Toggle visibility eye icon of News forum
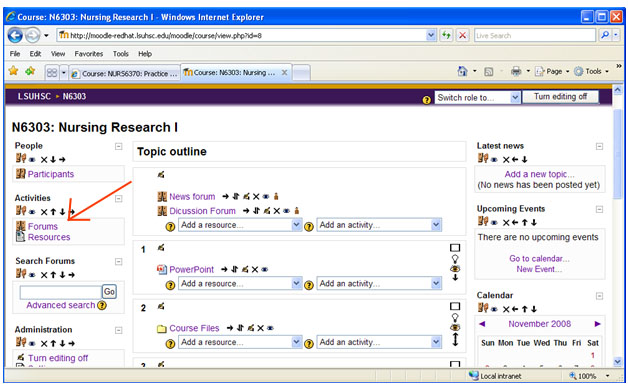 266,197
